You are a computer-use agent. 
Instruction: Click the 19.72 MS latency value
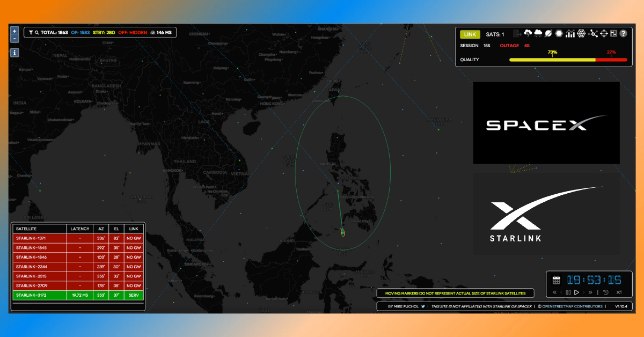pyautogui.click(x=80, y=296)
